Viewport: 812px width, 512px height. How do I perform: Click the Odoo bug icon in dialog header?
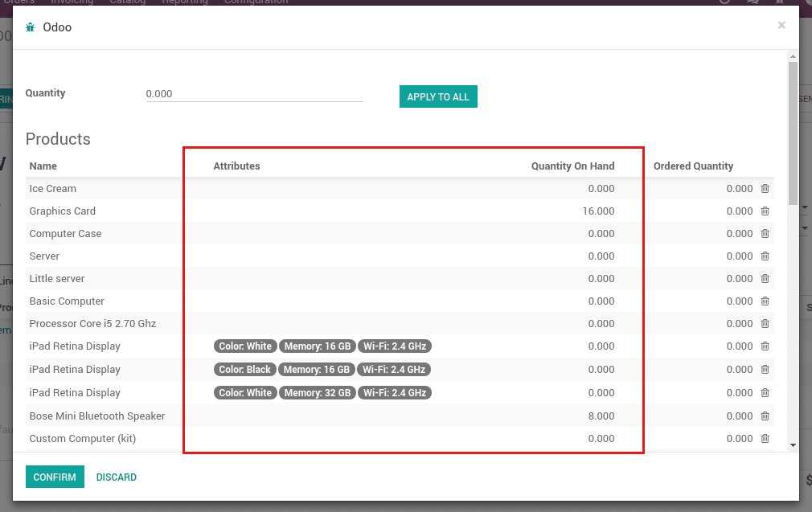[31, 27]
